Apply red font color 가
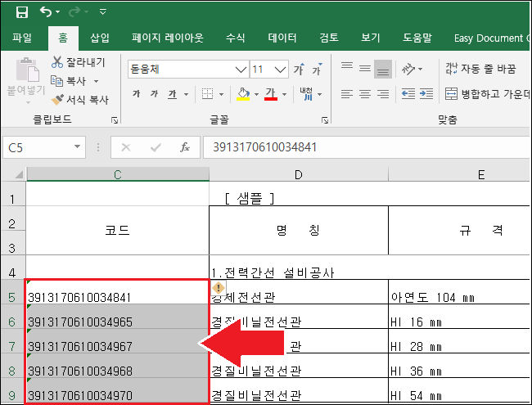The height and width of the screenshot is (405, 532). tap(271, 94)
